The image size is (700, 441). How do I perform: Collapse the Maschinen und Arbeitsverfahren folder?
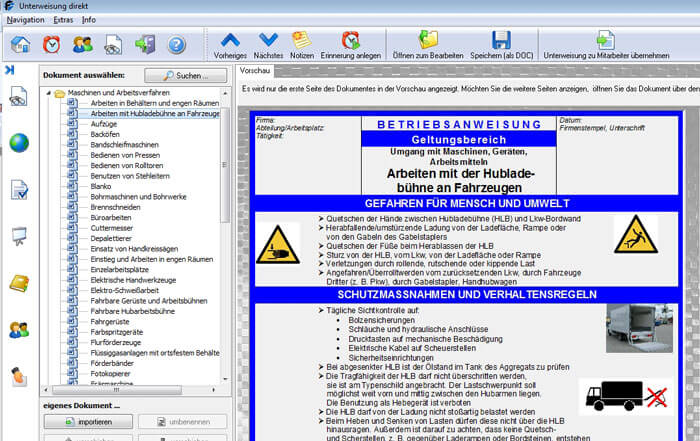(x=49, y=93)
